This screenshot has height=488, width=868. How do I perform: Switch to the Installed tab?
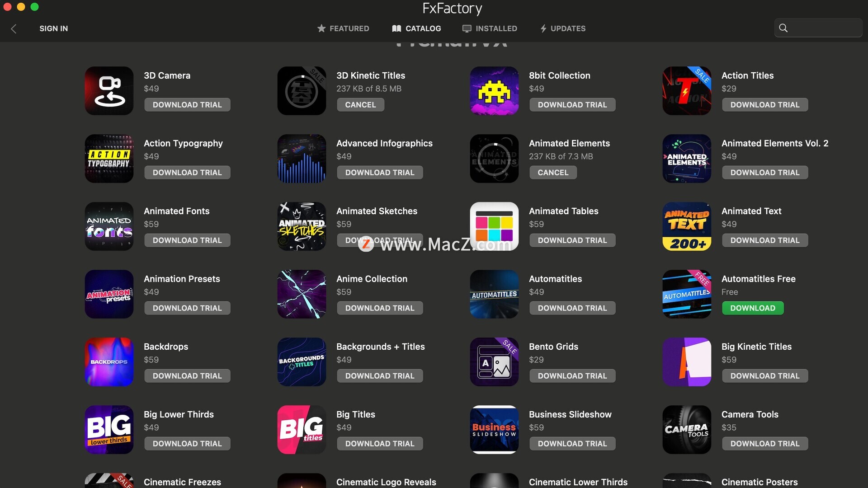(x=490, y=28)
